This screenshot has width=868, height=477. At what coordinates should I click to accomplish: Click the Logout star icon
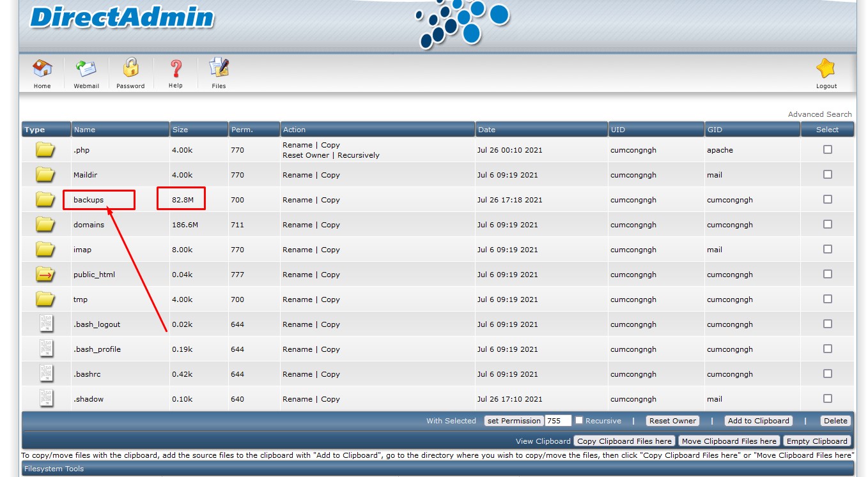pyautogui.click(x=826, y=68)
